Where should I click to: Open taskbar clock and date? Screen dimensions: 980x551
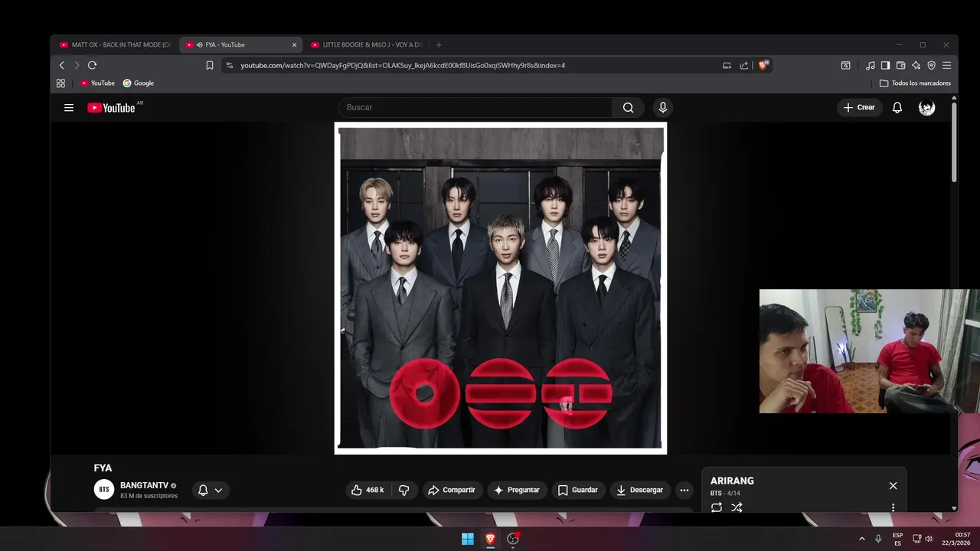(x=958, y=539)
